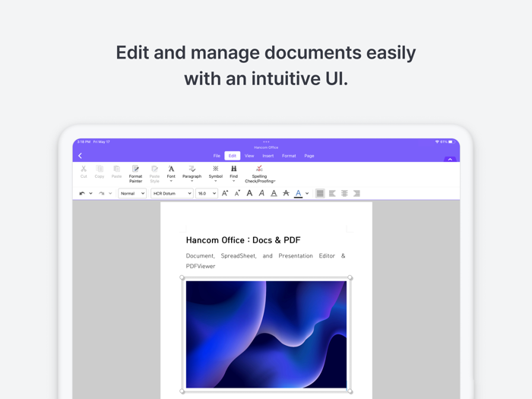Apply the blue font color A
Image resolution: width=532 pixels, height=399 pixels.
(x=298, y=193)
